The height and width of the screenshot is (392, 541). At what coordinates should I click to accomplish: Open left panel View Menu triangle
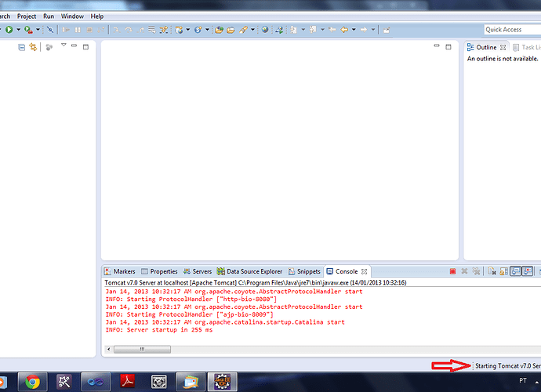tap(64, 45)
